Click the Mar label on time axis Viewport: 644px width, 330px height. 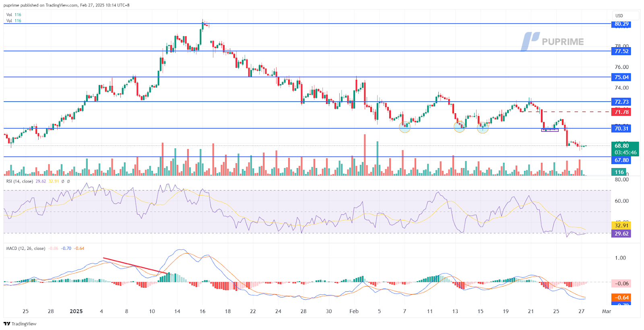[x=606, y=311]
